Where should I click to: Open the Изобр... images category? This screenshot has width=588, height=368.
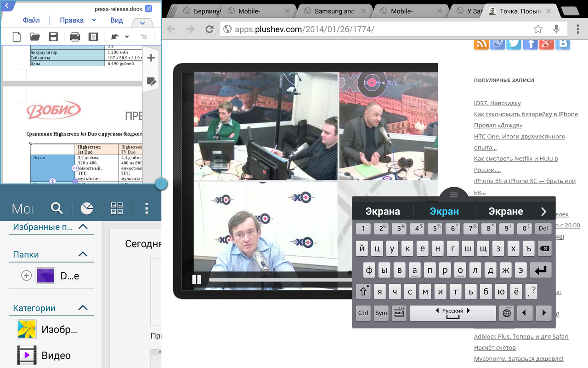click(x=51, y=329)
